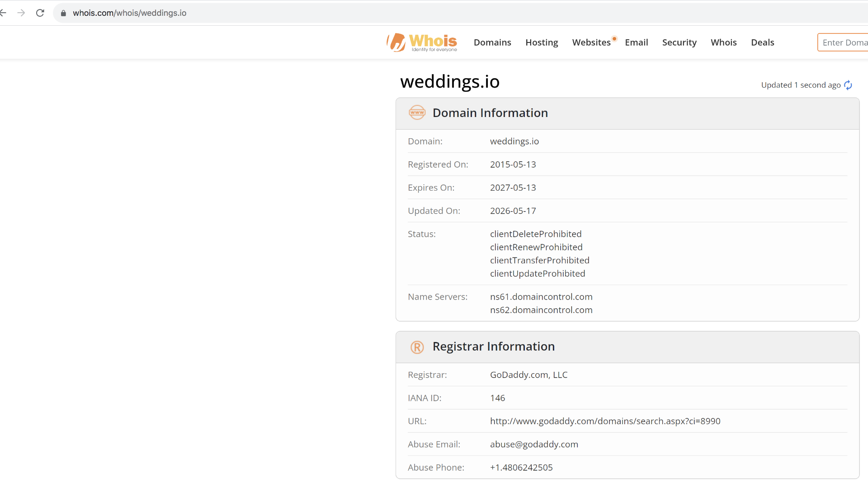Click the Abuse Phone label
The image size is (868, 487).
(436, 468)
